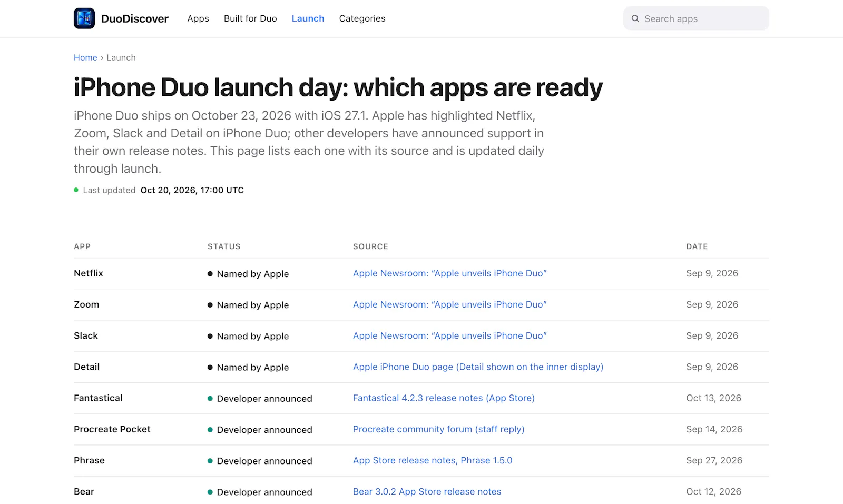Screen dimensions: 843x504
Task: Open Zoom row's Apple Newsroom source link
Action: (x=450, y=304)
